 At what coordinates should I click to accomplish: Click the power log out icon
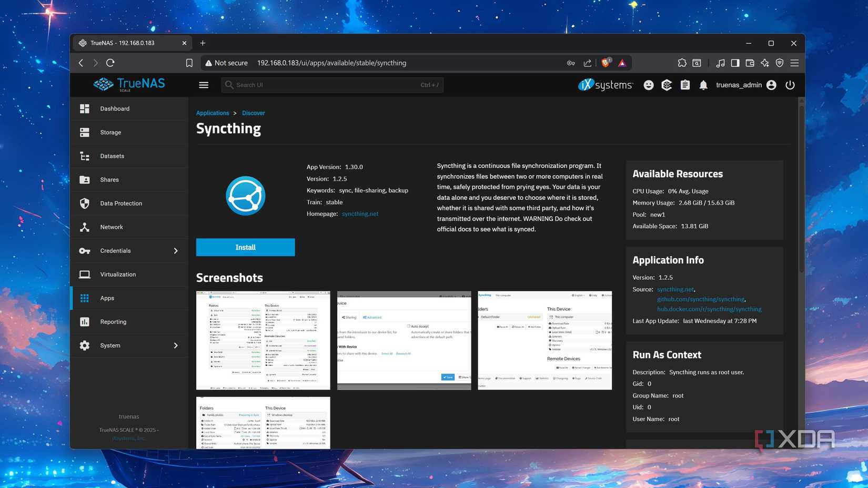790,85
